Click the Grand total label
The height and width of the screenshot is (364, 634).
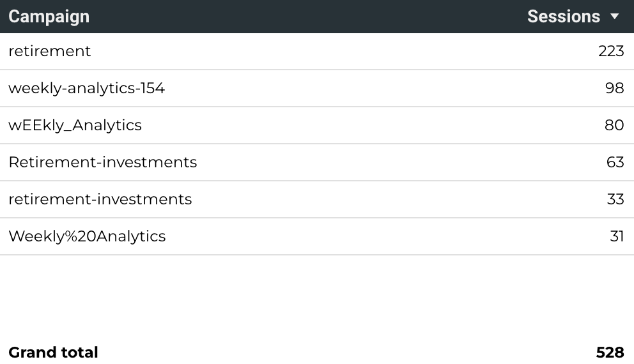[54, 353]
